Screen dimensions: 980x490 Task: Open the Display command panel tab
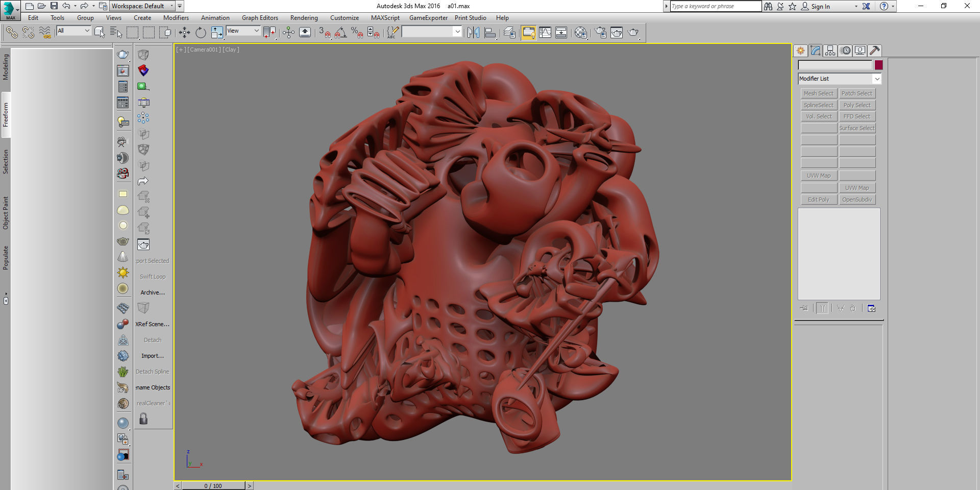[860, 51]
